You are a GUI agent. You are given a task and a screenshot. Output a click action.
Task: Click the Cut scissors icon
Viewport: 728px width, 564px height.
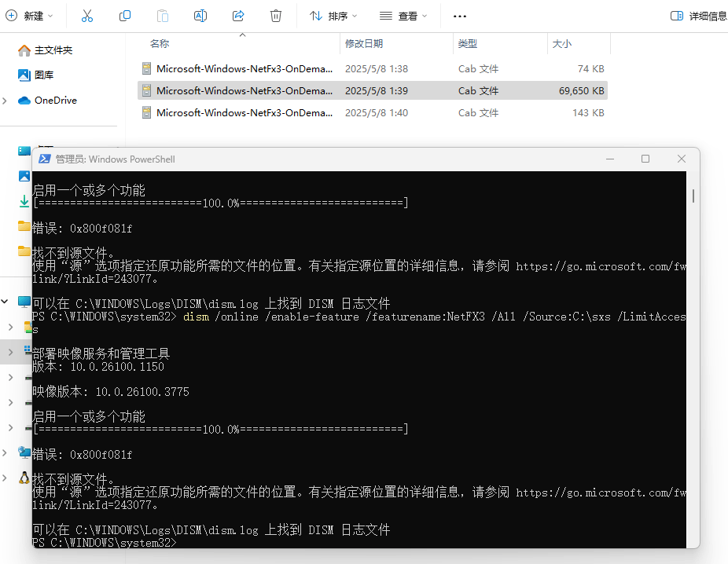point(86,16)
